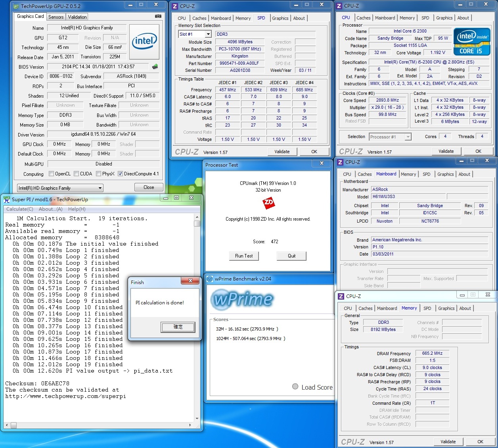Click Super PI horizontal scrollbar left arrow

pyautogui.click(x=7, y=425)
